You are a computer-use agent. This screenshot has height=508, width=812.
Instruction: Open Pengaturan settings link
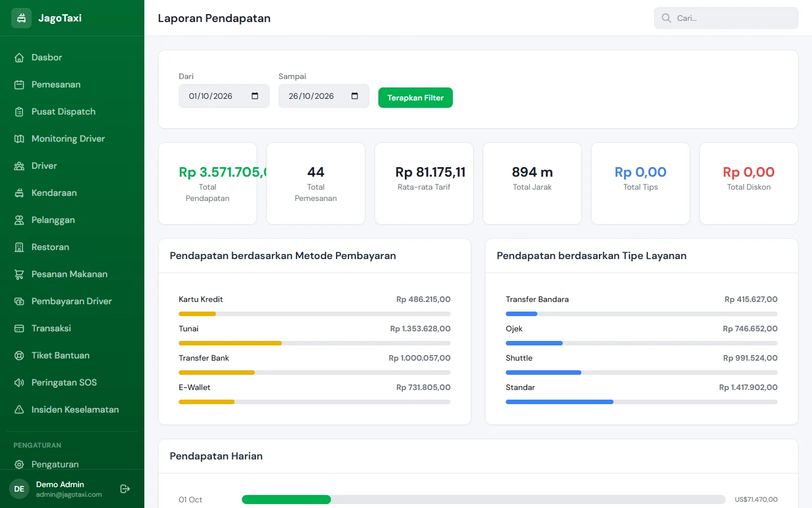tap(72, 465)
